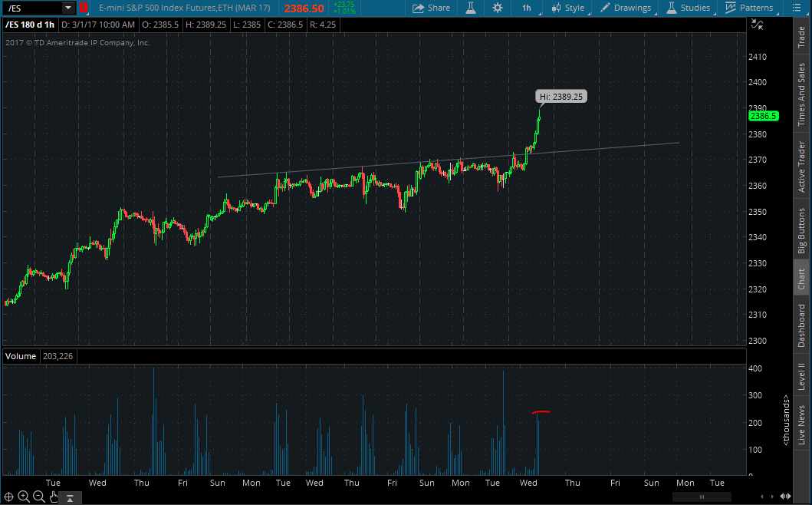Click the volume value 203,226
Viewport: 812px width, 505px height.
click(x=58, y=356)
